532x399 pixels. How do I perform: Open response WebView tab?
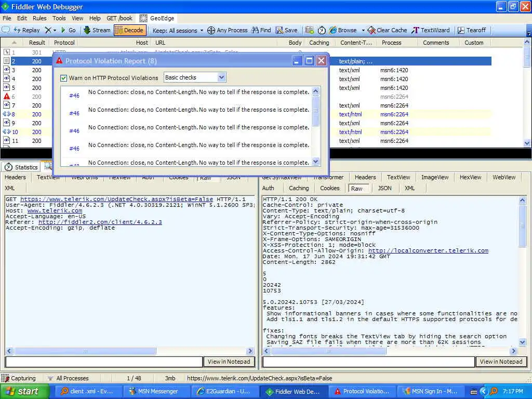504,177
